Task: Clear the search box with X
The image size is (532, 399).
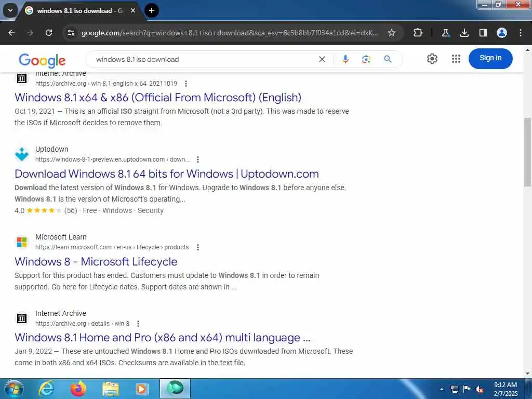Action: click(x=322, y=59)
